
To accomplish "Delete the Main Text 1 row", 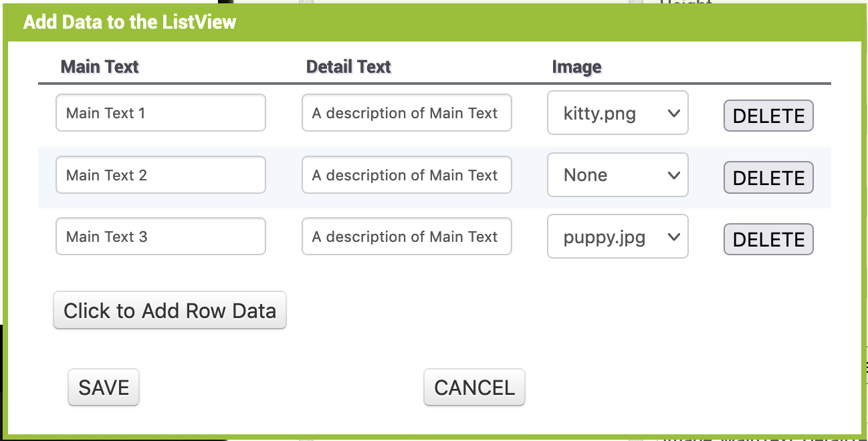I will tap(768, 116).
